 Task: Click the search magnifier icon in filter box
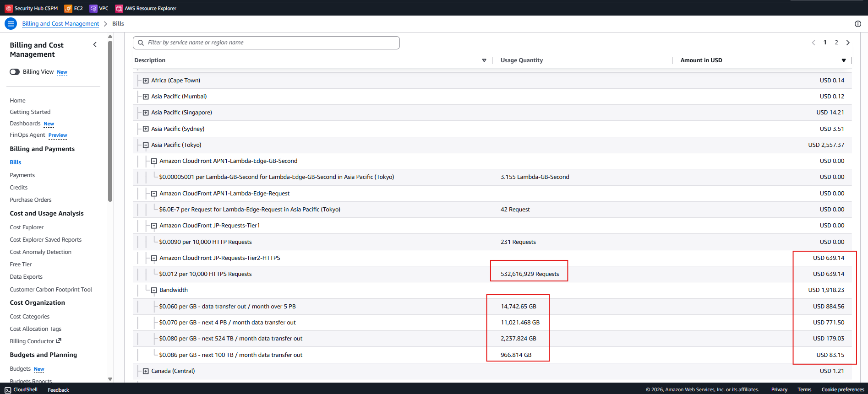[141, 43]
